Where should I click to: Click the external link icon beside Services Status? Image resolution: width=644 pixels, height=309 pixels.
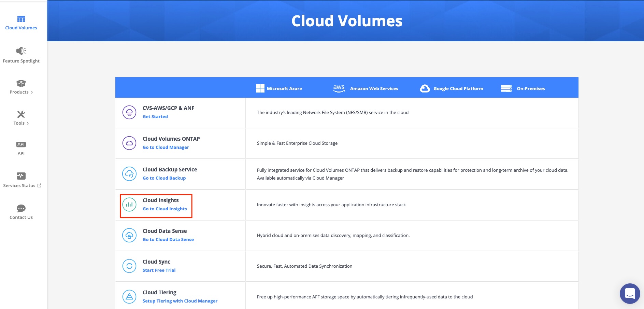point(39,185)
